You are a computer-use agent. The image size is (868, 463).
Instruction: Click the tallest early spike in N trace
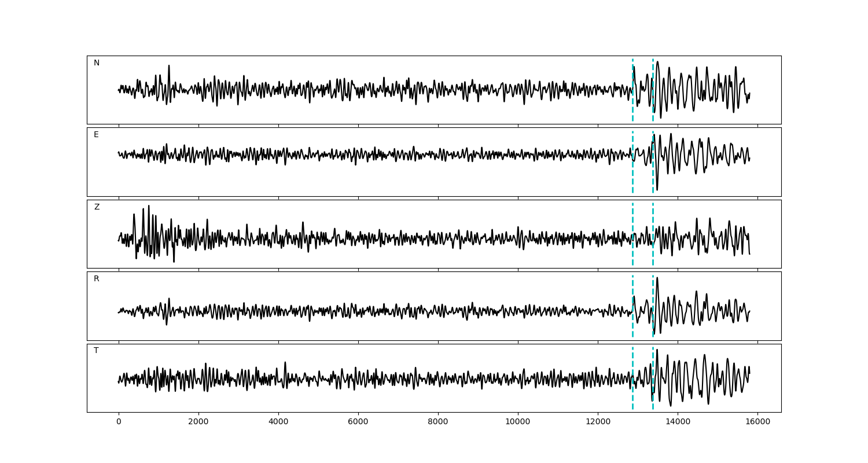169,67
